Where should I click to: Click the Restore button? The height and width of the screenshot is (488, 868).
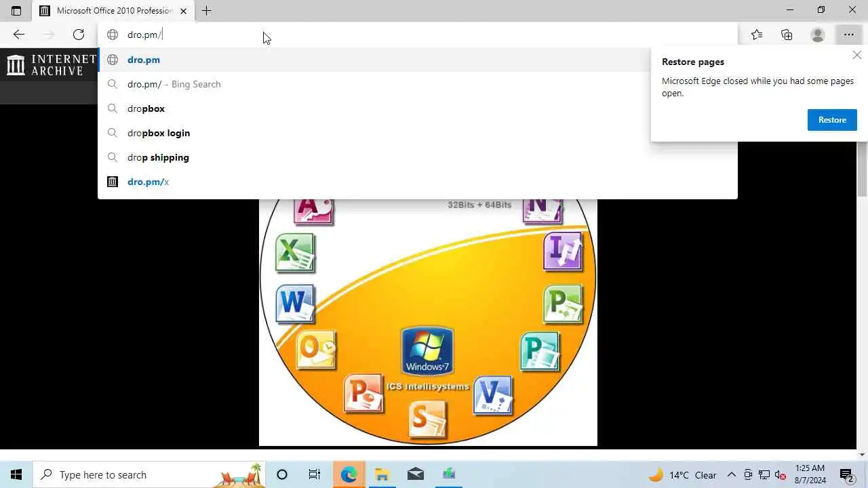(x=832, y=120)
